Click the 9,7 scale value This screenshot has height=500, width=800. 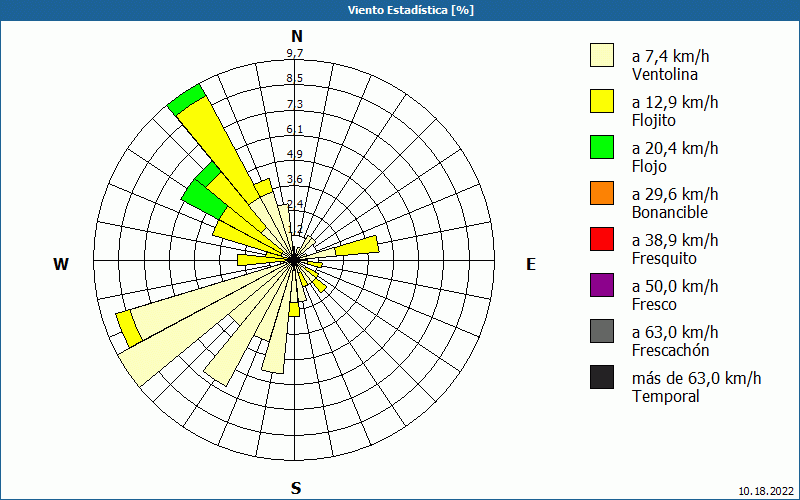tap(295, 53)
